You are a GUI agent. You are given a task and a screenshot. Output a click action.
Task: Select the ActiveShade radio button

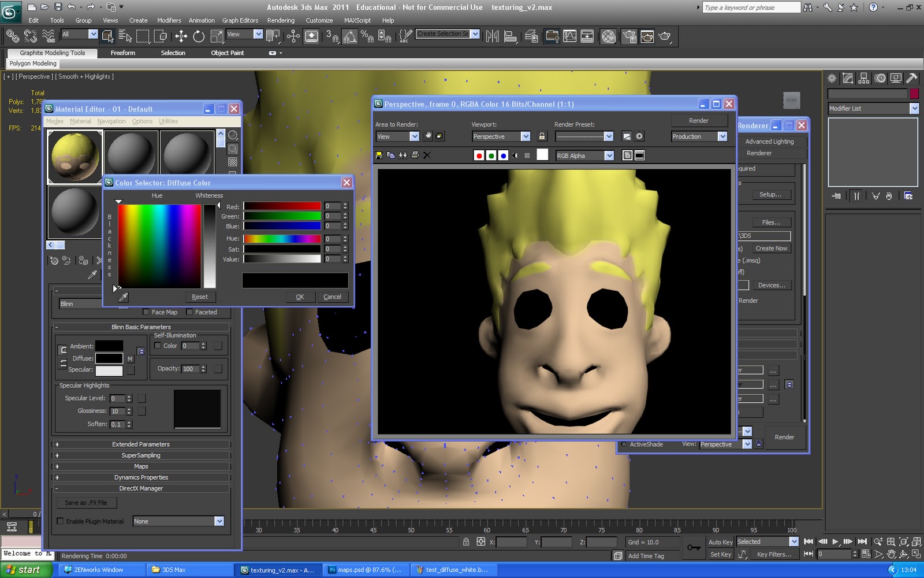pyautogui.click(x=624, y=444)
